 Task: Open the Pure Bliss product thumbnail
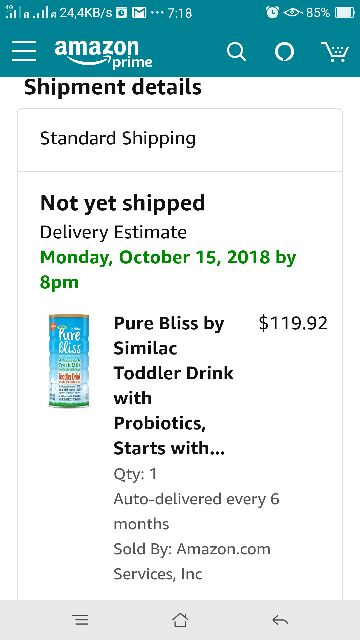point(69,360)
